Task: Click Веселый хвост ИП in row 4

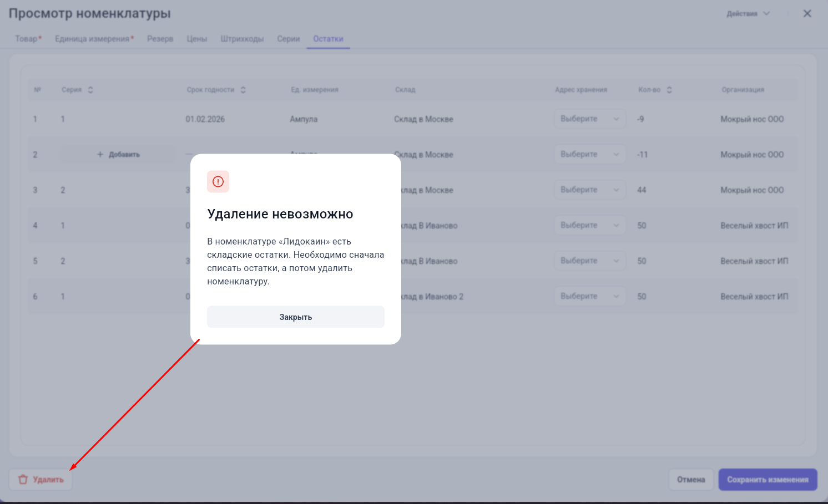Action: 754,226
